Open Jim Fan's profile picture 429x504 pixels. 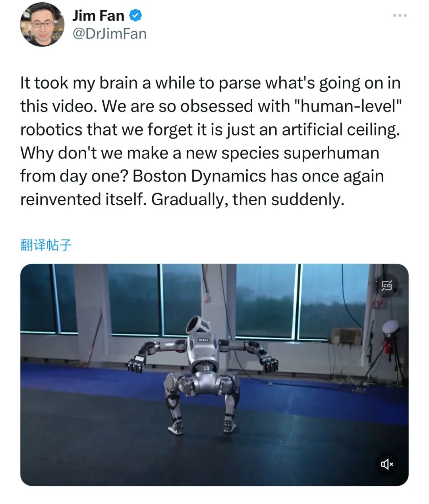42,24
